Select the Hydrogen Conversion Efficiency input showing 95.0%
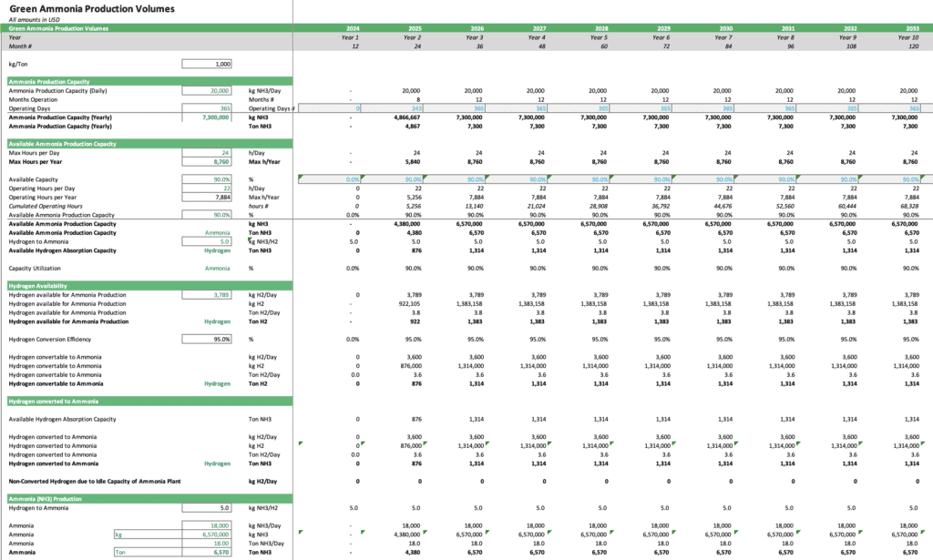Image resolution: width=933 pixels, height=560 pixels. tap(207, 340)
